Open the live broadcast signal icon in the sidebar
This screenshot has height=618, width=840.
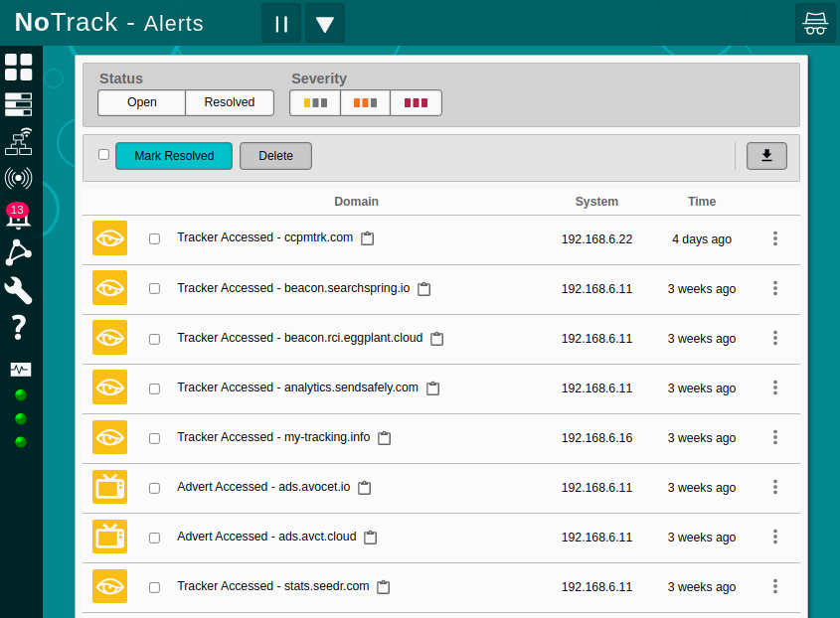18,178
